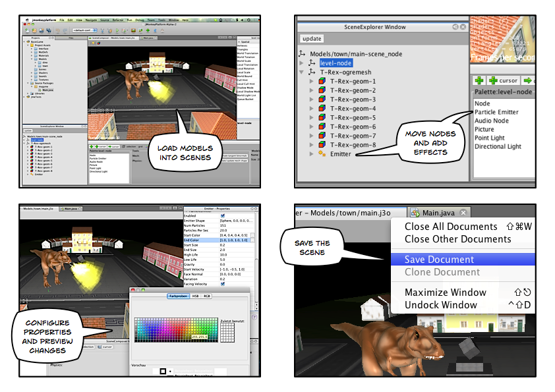555x392 pixels.
Task: Switch to the RGB tab in color picker
Action: [x=208, y=296]
